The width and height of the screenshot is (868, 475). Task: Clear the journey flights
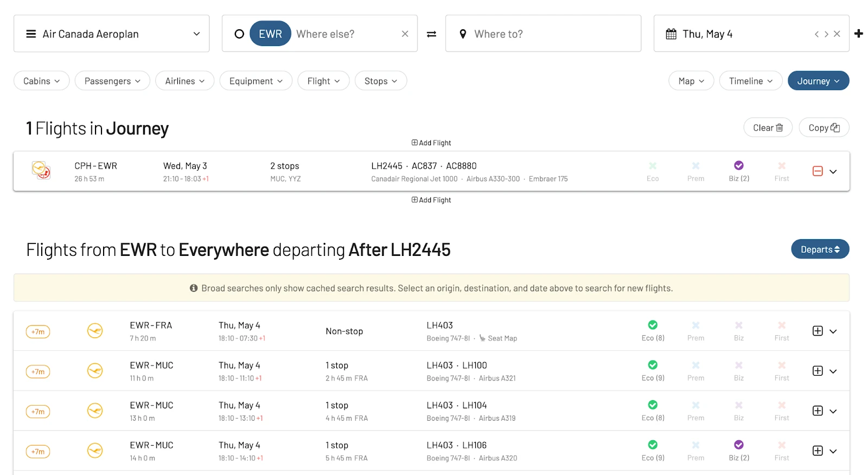coord(768,128)
